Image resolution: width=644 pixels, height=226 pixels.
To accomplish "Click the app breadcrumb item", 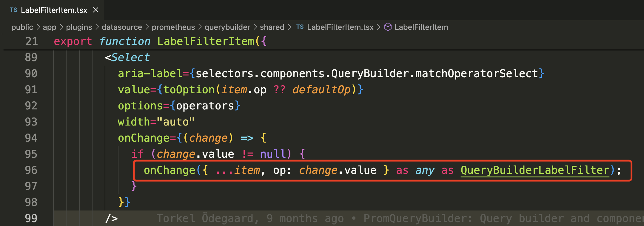I will (x=50, y=27).
